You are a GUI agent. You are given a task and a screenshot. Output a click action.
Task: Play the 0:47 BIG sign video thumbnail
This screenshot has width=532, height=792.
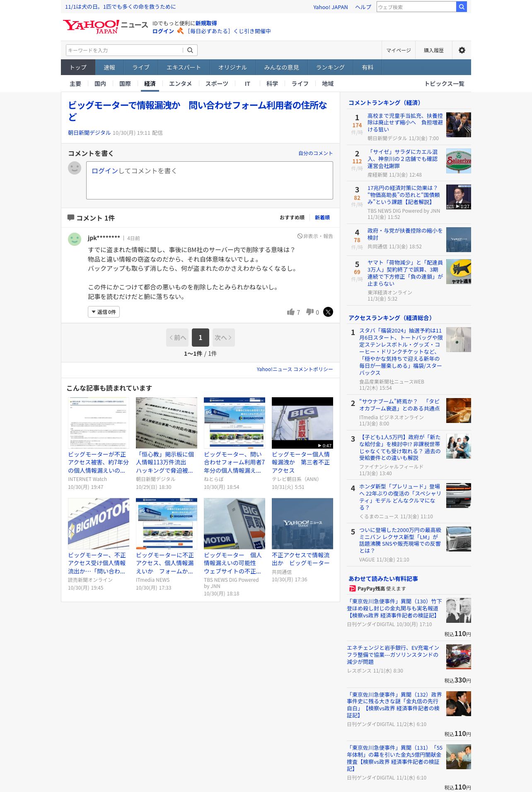302,423
